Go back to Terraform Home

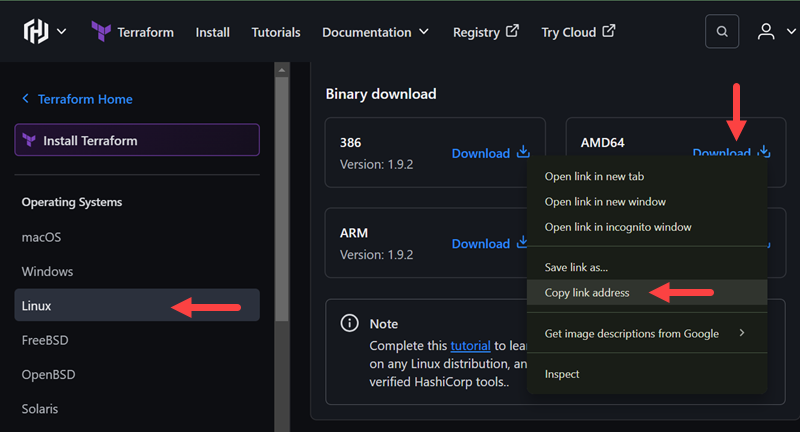point(85,99)
